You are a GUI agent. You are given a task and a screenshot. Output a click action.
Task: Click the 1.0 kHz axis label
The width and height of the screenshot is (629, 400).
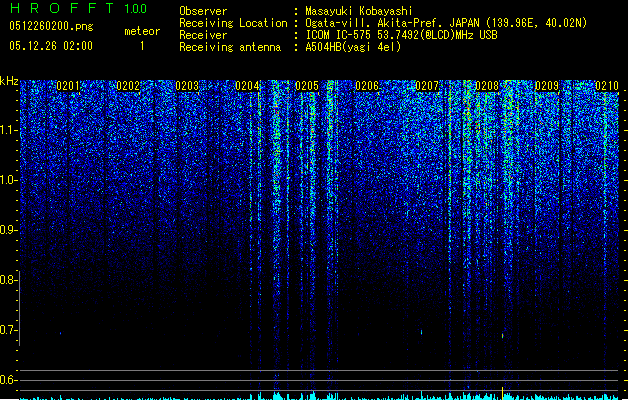click(8, 180)
